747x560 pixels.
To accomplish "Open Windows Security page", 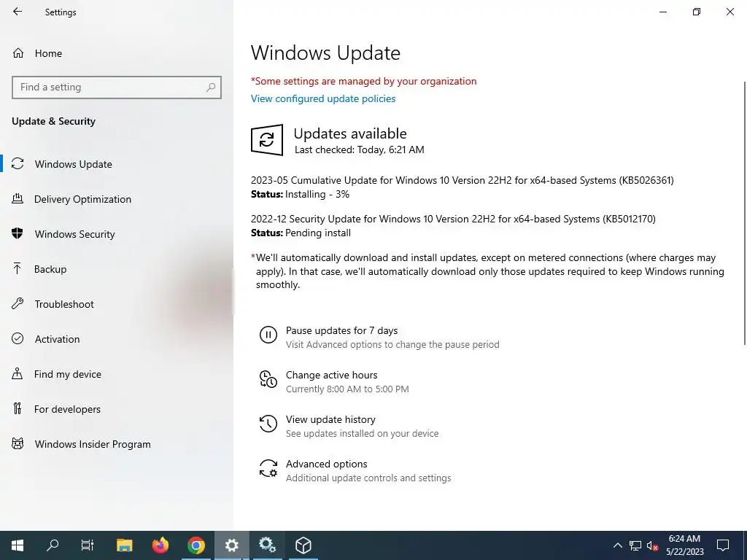I will [75, 234].
